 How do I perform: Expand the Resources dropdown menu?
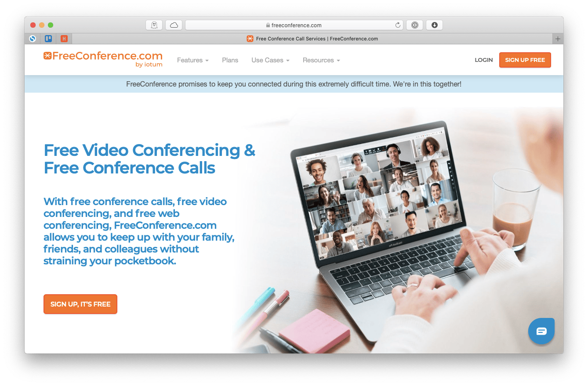(321, 60)
